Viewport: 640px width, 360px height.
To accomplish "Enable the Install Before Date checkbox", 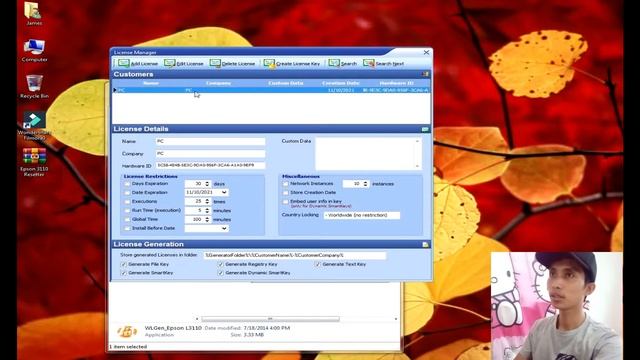I will click(127, 229).
